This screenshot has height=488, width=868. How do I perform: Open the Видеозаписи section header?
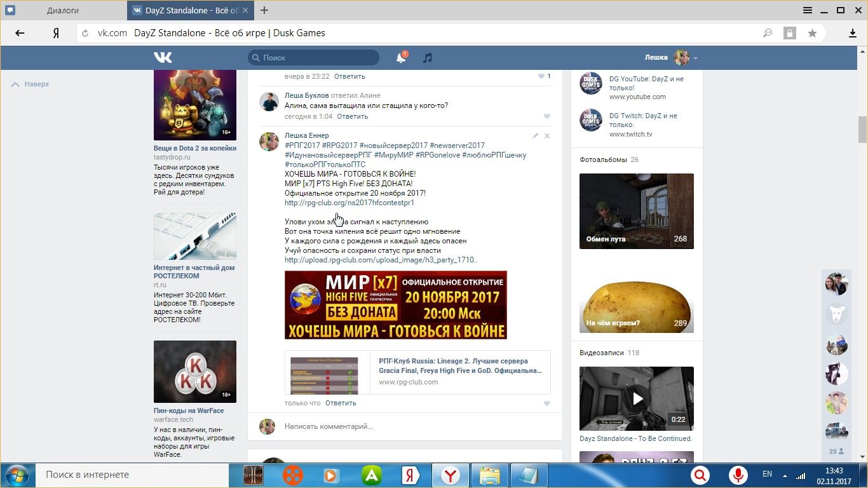603,353
